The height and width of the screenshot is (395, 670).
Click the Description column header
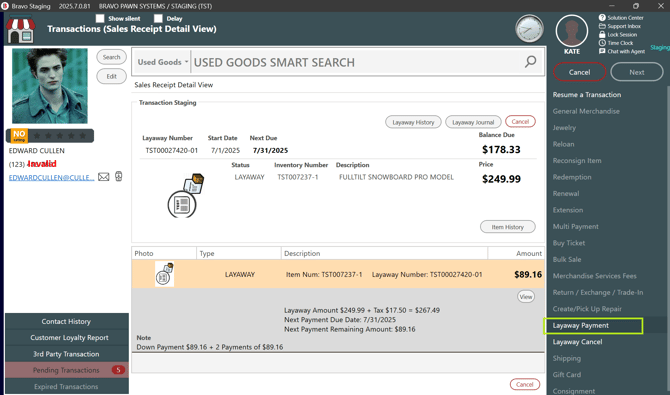(x=385, y=254)
